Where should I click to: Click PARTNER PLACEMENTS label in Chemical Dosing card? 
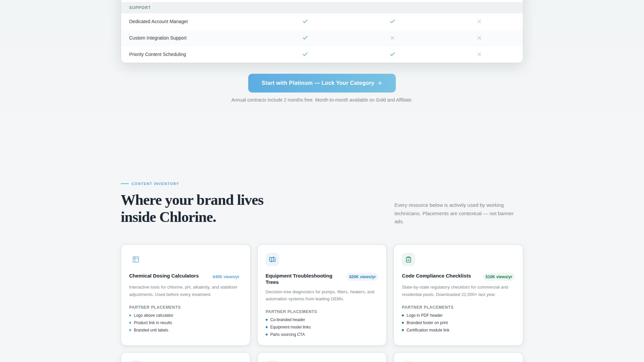pyautogui.click(x=155, y=307)
